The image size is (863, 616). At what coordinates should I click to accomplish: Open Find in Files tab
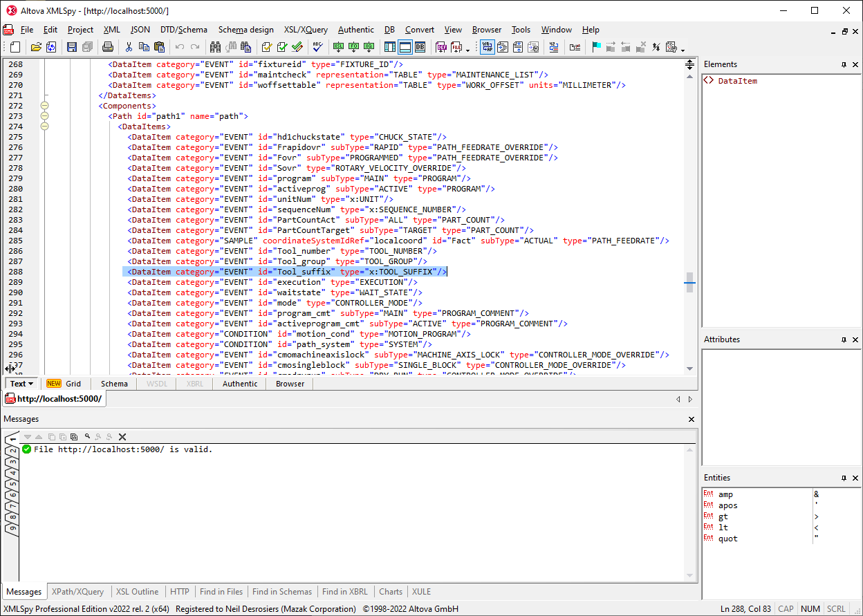(x=221, y=592)
